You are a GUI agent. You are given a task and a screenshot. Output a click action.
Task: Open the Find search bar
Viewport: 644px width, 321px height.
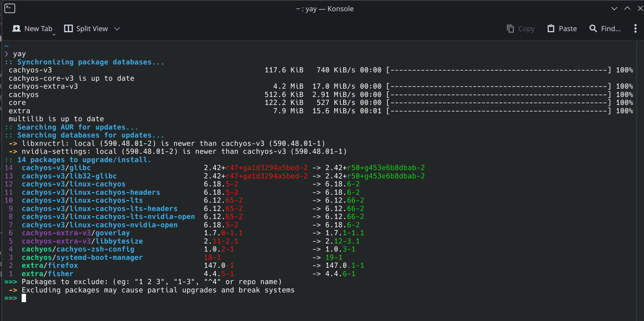click(x=605, y=29)
